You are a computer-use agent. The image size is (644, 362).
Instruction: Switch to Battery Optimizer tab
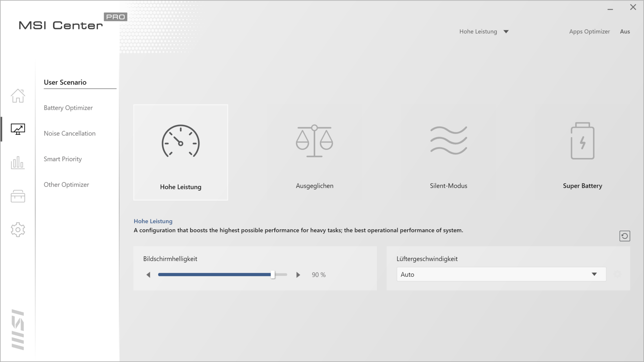click(68, 108)
